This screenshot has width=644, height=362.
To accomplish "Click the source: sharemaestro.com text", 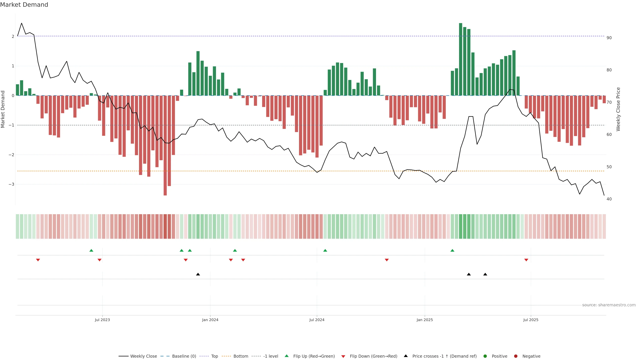I will [x=609, y=305].
